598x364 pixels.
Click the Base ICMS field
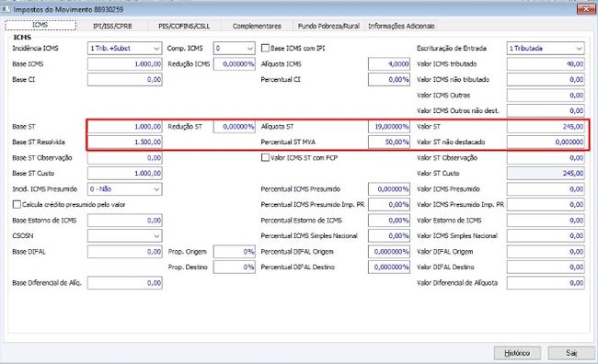(x=125, y=64)
